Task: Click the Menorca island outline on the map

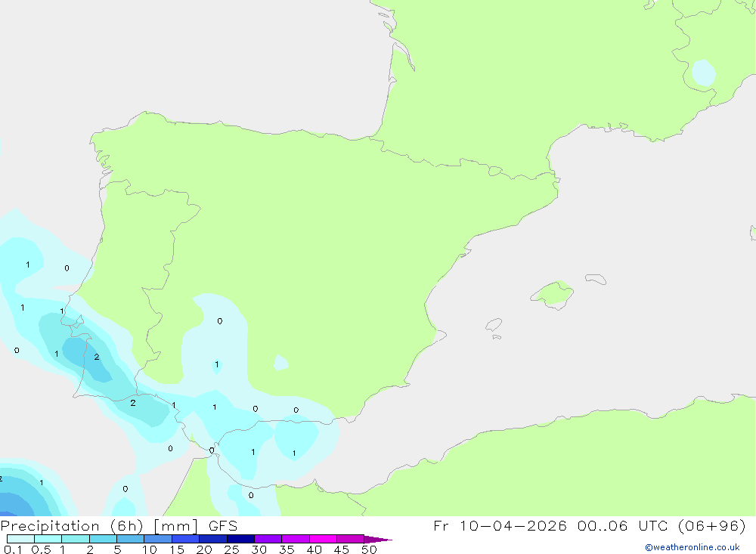Action: (x=596, y=279)
